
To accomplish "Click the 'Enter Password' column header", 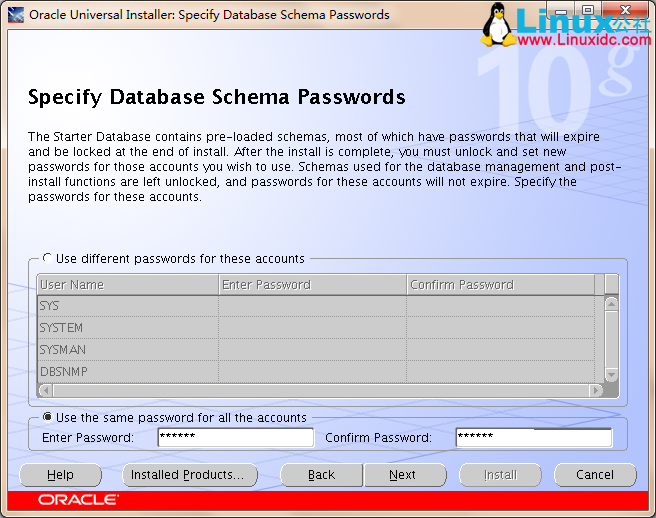I will pos(311,285).
